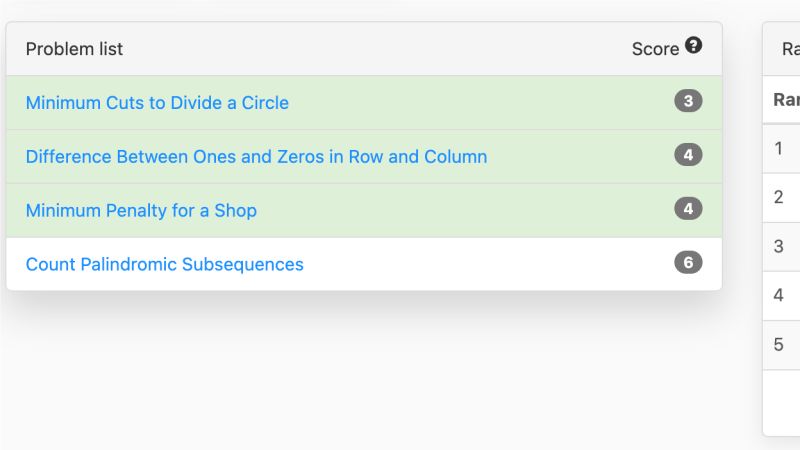
Task: Click the score badge 4 for Difference problem
Action: click(x=688, y=155)
